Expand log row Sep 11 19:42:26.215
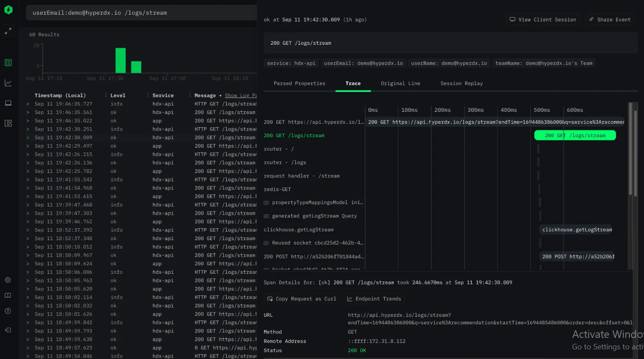The image size is (644, 359). click(28, 154)
